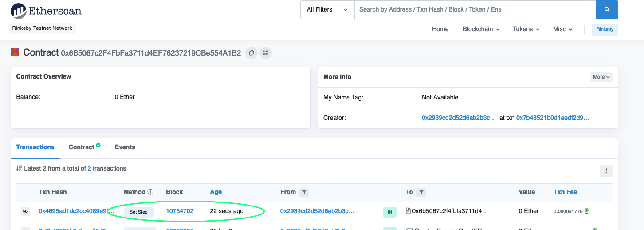Open block 10784702

click(180, 211)
